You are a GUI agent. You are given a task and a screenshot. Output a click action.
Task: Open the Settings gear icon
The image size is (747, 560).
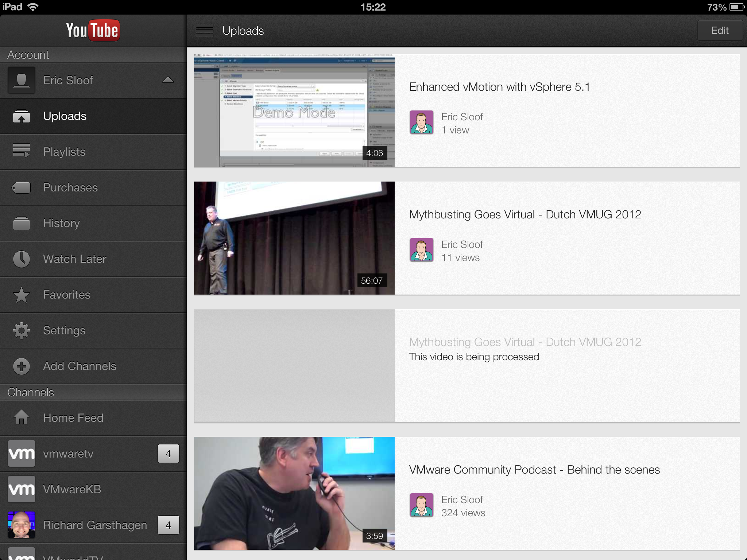point(22,330)
